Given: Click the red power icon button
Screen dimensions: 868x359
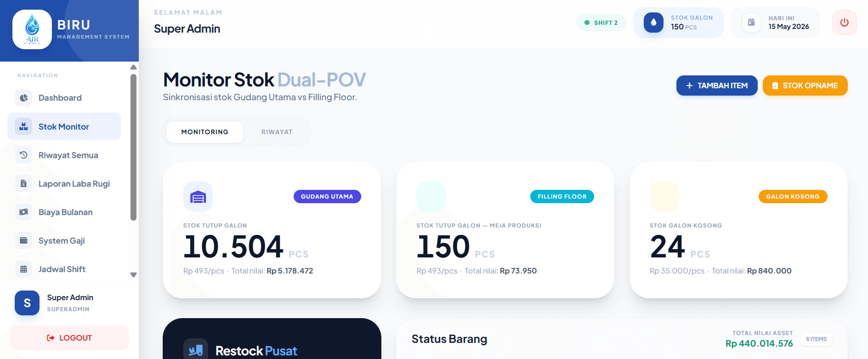Looking at the screenshot, I should 844,23.
